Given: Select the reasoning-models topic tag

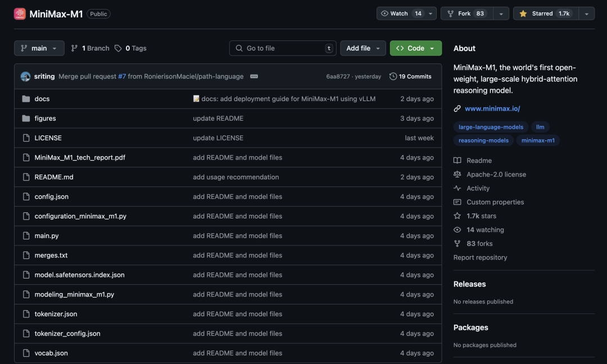Looking at the screenshot, I should pyautogui.click(x=483, y=140).
